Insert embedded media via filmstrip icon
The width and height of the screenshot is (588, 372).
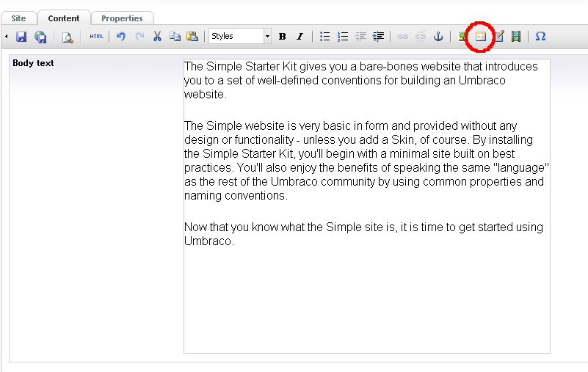pos(516,37)
